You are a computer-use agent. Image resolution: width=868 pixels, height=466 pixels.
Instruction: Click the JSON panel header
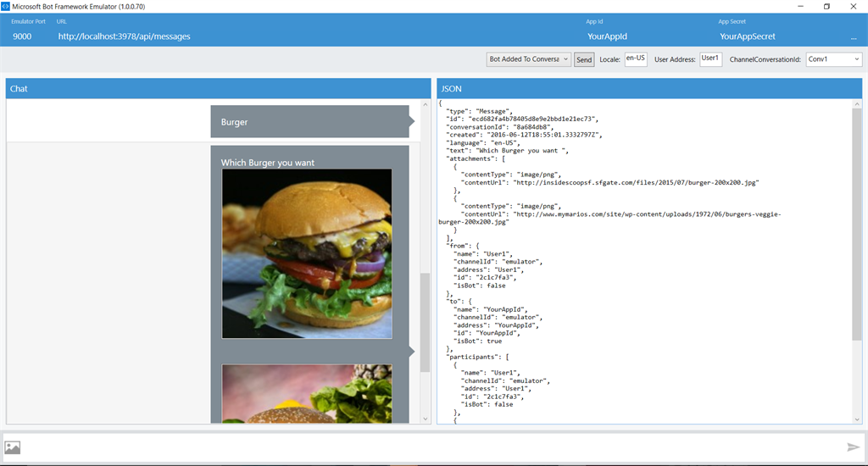pyautogui.click(x=649, y=89)
